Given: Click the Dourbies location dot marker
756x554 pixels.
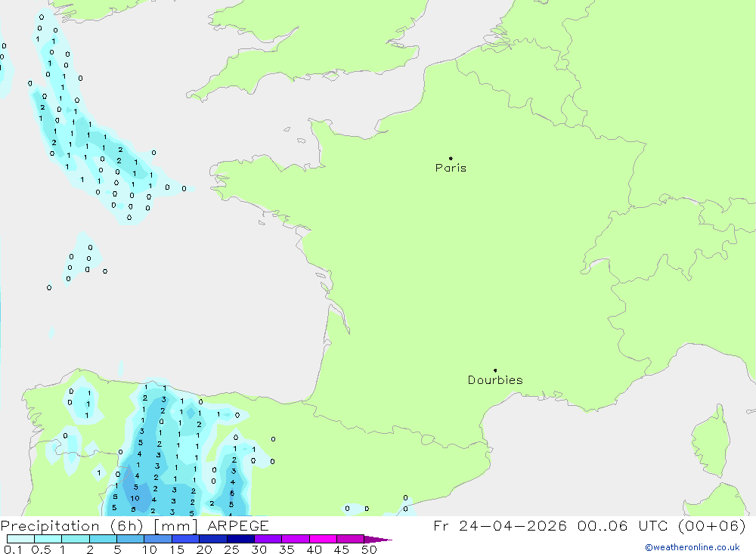Looking at the screenshot, I should click(x=495, y=370).
